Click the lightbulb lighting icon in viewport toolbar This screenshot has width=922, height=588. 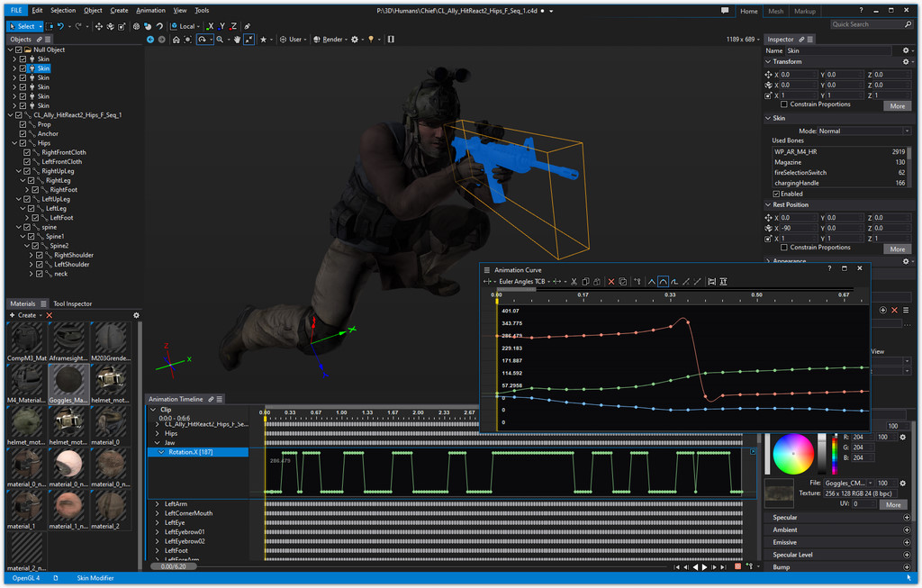click(371, 40)
